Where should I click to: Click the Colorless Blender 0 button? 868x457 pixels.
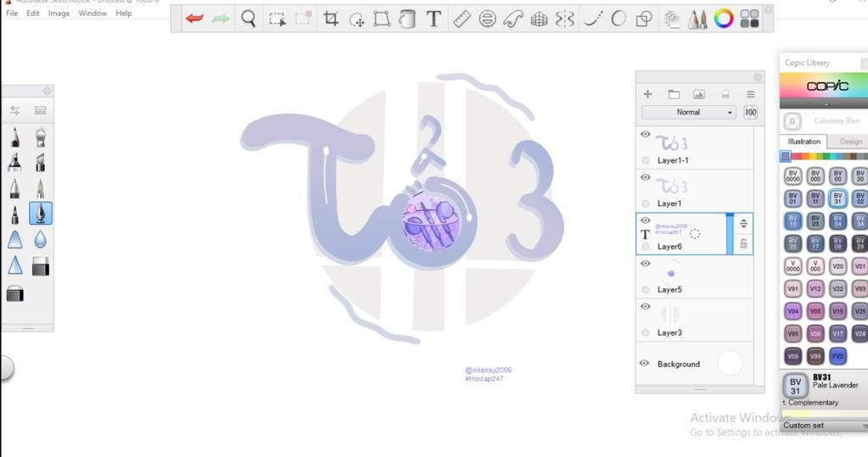pos(793,121)
